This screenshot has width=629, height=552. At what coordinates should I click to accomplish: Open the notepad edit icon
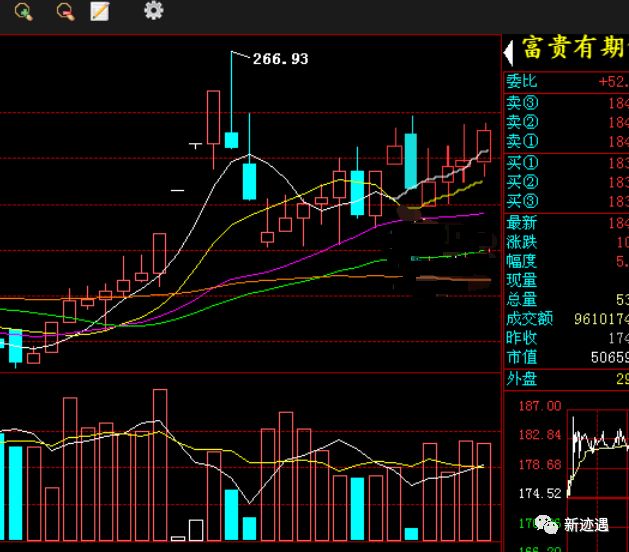[x=100, y=11]
